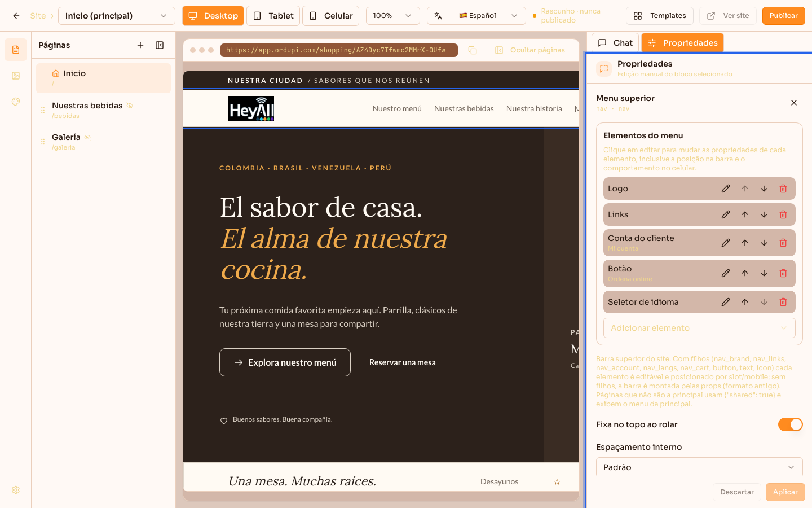Close the Menu superior properties
Viewport: 812px width, 508px height.
tap(794, 103)
